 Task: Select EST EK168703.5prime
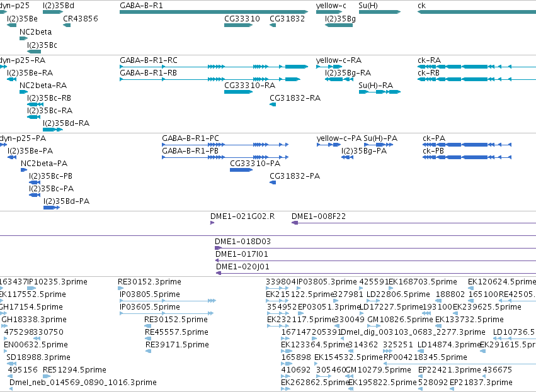point(423,283)
